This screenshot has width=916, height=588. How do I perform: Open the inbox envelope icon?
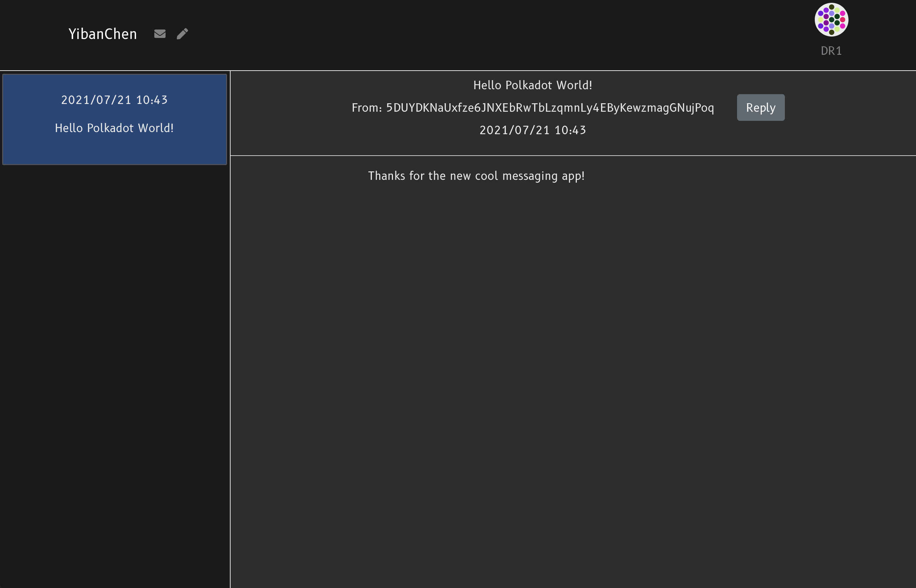coord(160,34)
